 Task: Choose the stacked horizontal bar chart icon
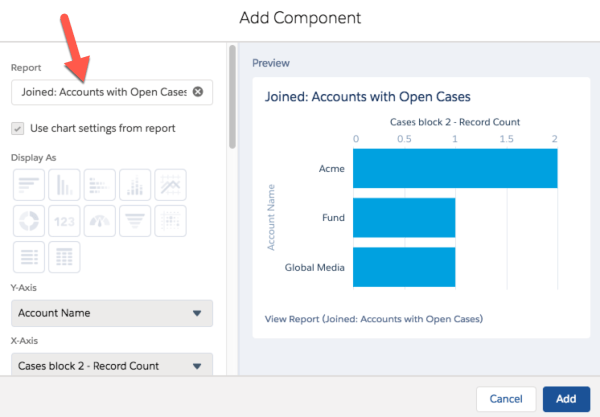[99, 185]
